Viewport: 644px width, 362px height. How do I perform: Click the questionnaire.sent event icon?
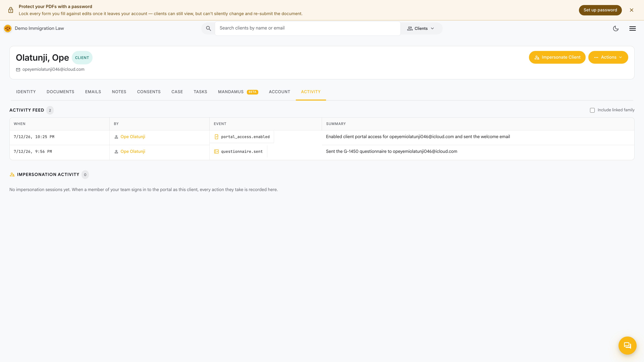coord(217,151)
